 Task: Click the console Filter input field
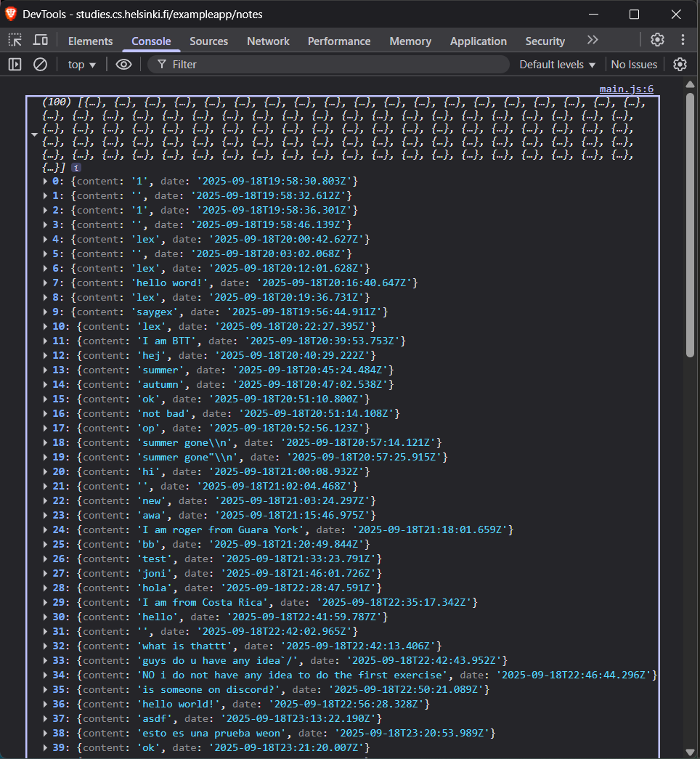[327, 65]
